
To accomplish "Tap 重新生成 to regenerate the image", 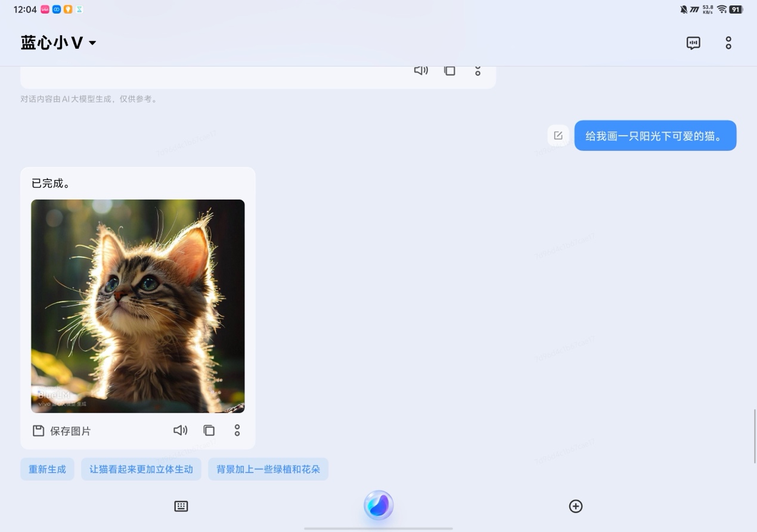I will click(x=47, y=469).
